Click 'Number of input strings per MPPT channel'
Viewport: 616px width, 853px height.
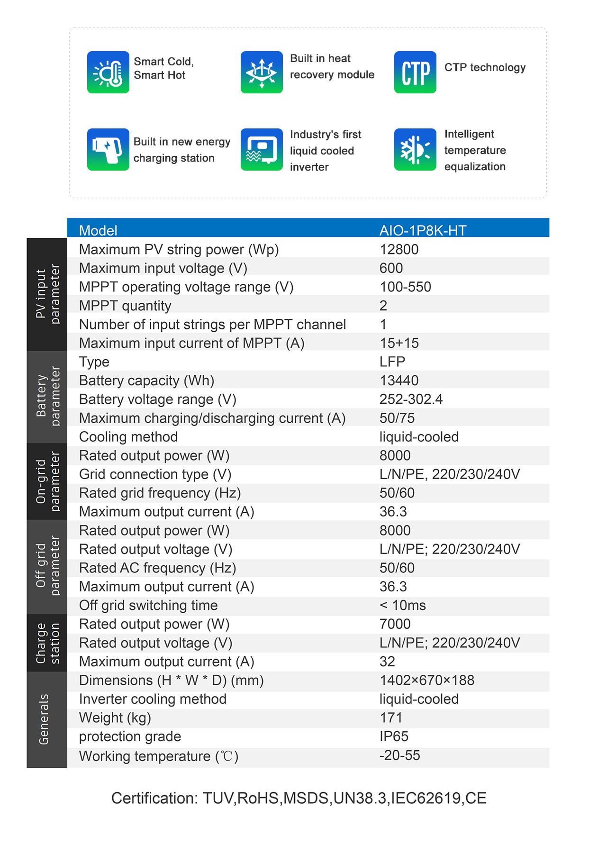(212, 324)
